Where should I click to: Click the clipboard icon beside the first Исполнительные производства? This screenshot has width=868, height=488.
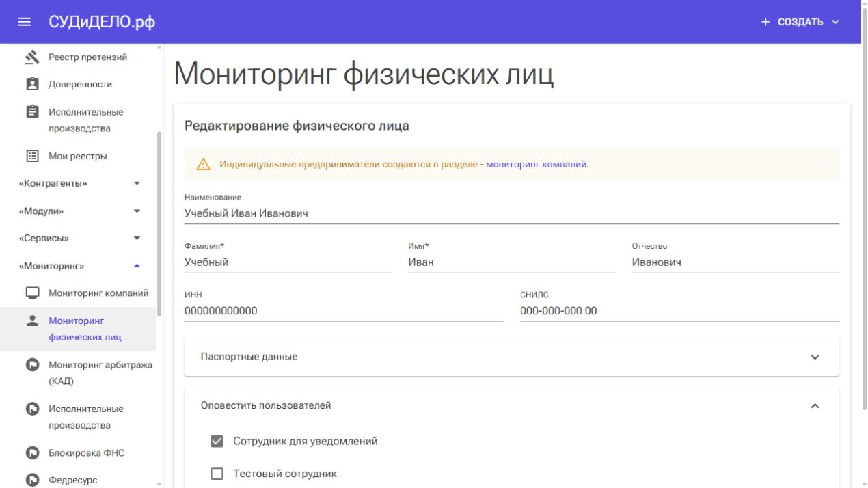(x=32, y=111)
